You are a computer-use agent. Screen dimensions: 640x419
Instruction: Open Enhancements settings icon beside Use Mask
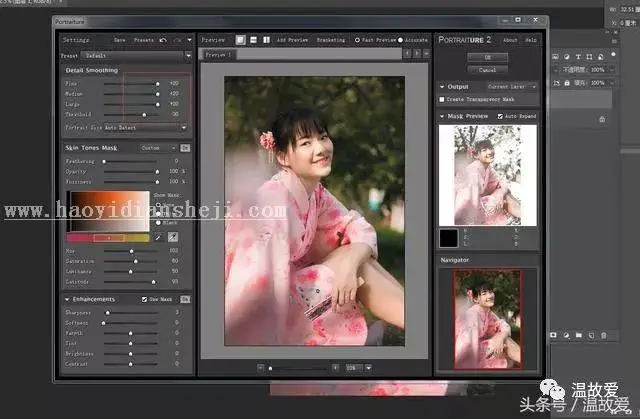pos(185,299)
